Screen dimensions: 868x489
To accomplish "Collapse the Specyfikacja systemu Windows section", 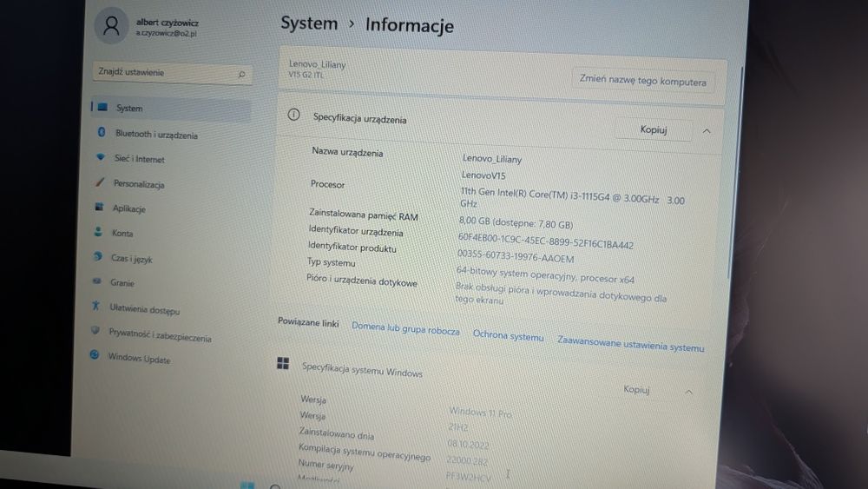I will pyautogui.click(x=688, y=392).
